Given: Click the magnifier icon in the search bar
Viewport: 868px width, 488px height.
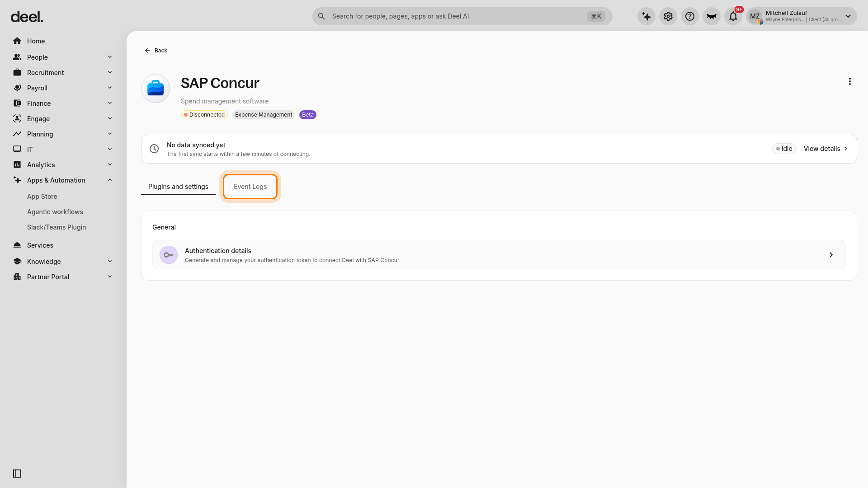Looking at the screenshot, I should click(x=321, y=16).
